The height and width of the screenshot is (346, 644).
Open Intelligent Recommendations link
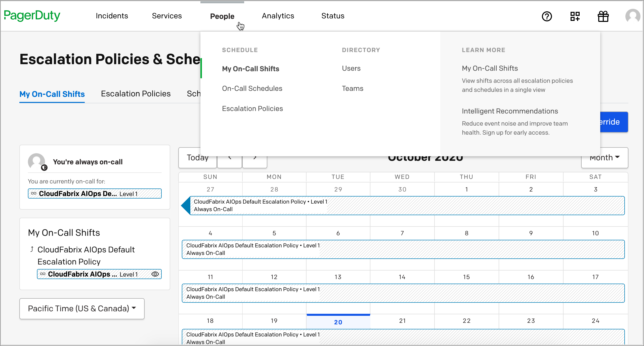tap(510, 111)
